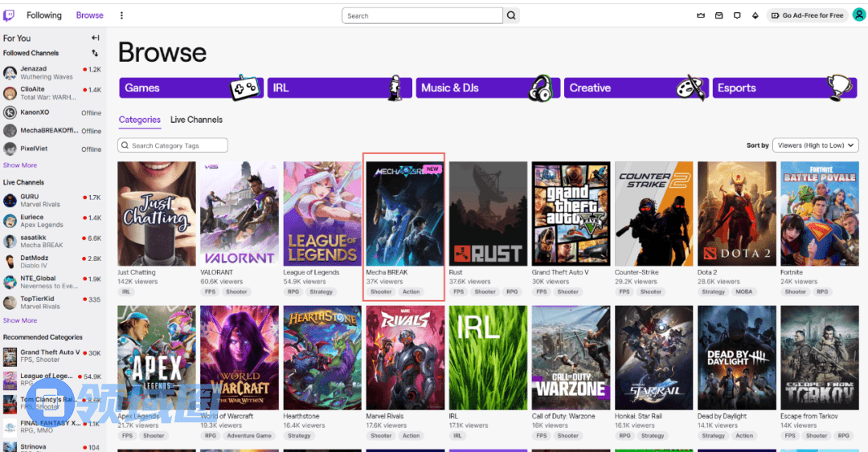Open the Whispers chat bubble icon

point(737,15)
